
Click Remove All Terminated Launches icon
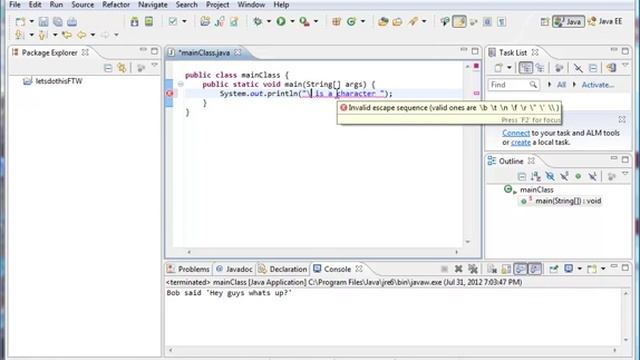473,269
